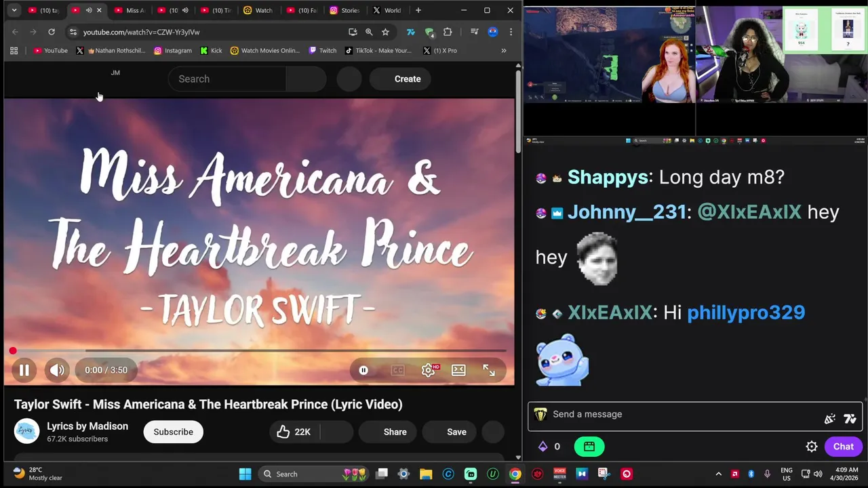Open a new browser tab

pyautogui.click(x=418, y=10)
